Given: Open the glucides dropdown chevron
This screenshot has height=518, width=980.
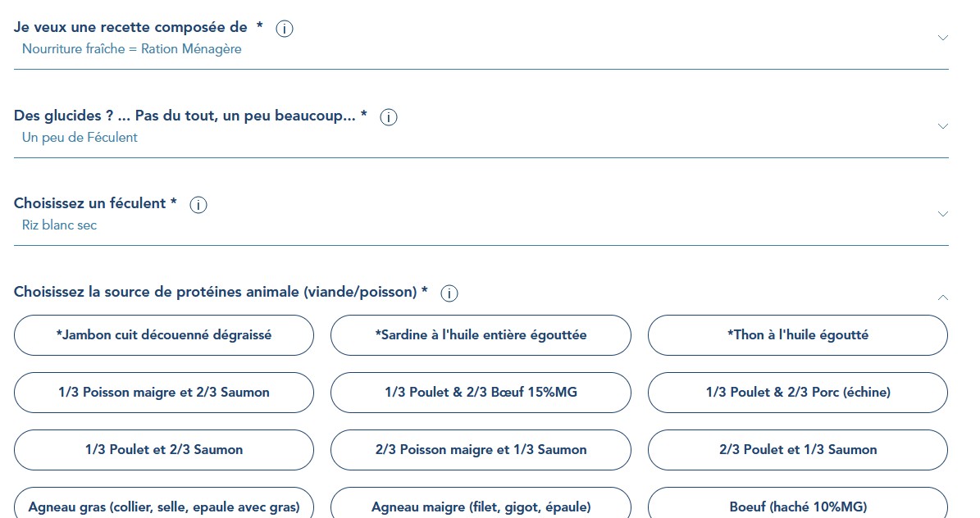Looking at the screenshot, I should point(942,126).
